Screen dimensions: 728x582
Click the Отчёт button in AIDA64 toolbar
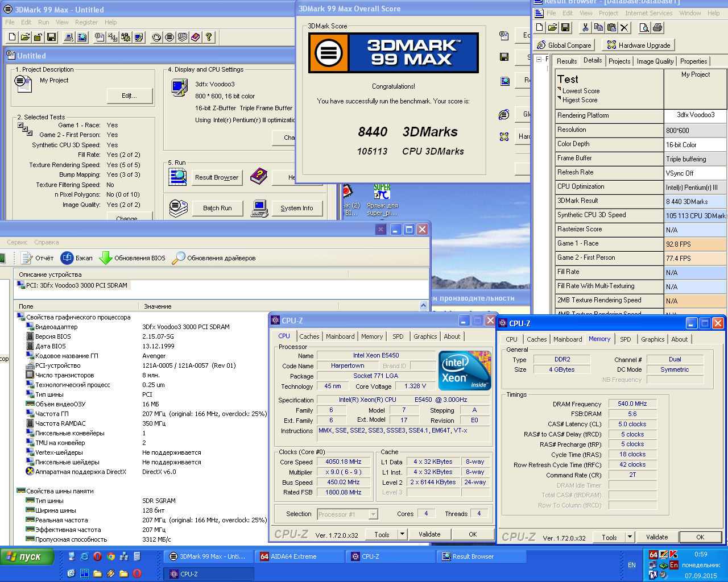coord(38,258)
